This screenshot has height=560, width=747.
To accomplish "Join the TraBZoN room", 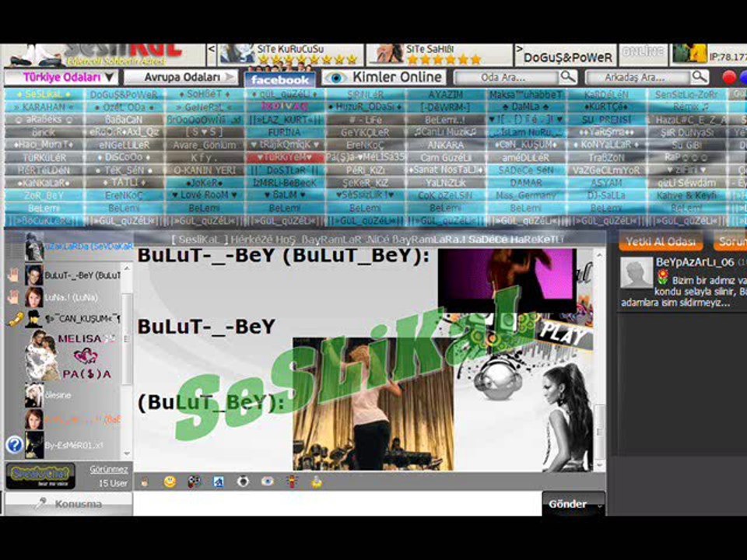I will tap(606, 158).
